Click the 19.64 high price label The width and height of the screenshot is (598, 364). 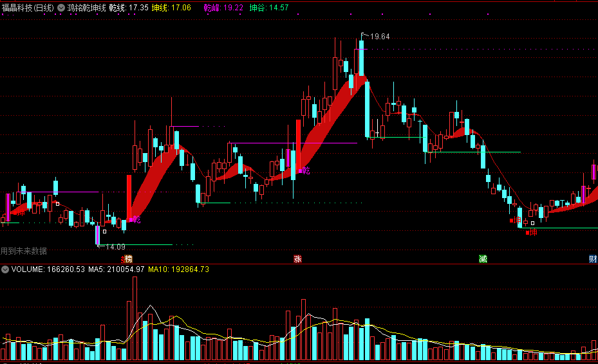click(x=380, y=37)
